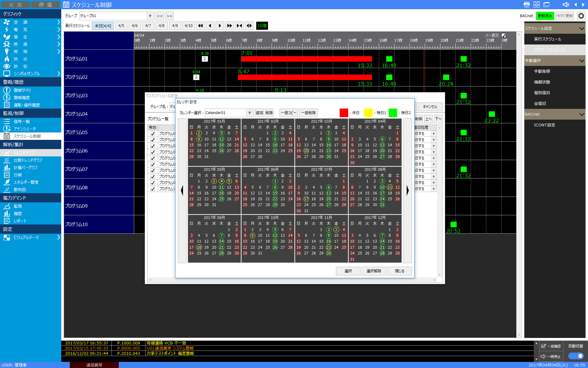Screen dimensions: 588x368
Task: Select the 4/5 date tab
Action: [121, 26]
